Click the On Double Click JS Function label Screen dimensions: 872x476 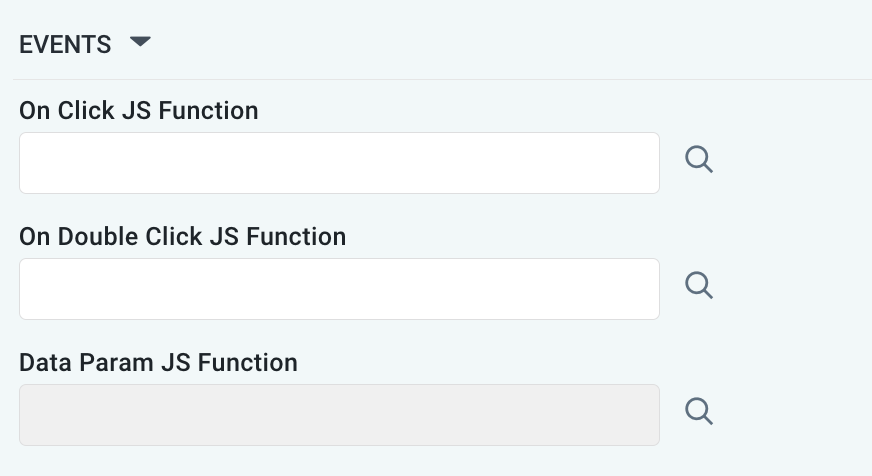183,237
